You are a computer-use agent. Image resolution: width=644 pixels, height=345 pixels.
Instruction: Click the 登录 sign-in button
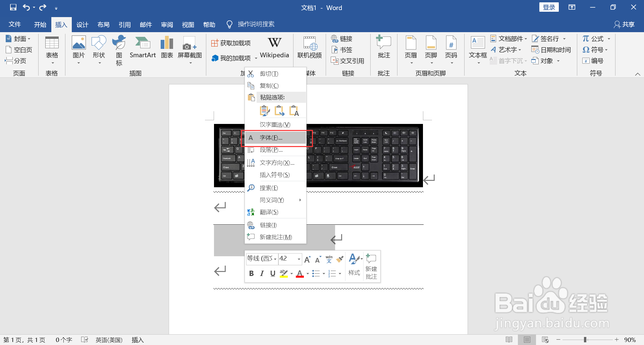(x=549, y=7)
